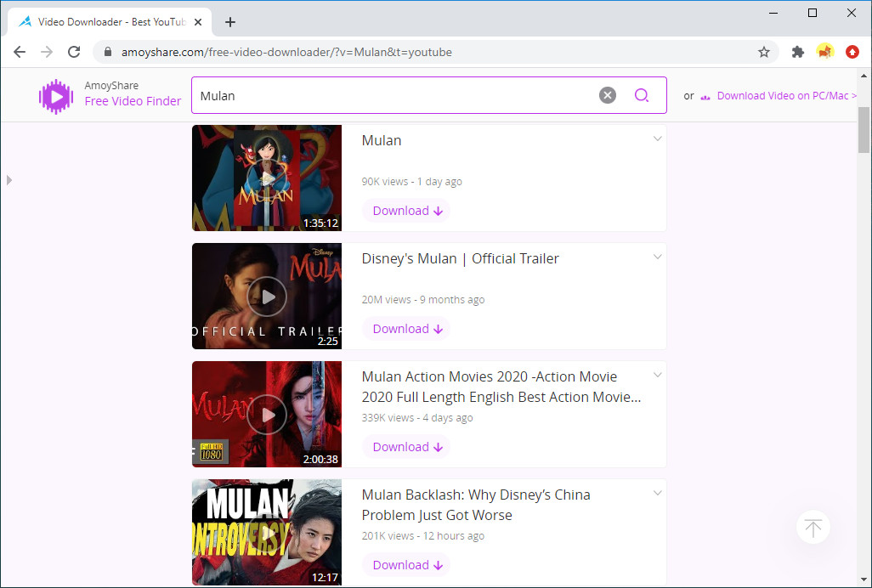Open a new tab with plus icon
Image resolution: width=872 pixels, height=588 pixels.
point(230,22)
